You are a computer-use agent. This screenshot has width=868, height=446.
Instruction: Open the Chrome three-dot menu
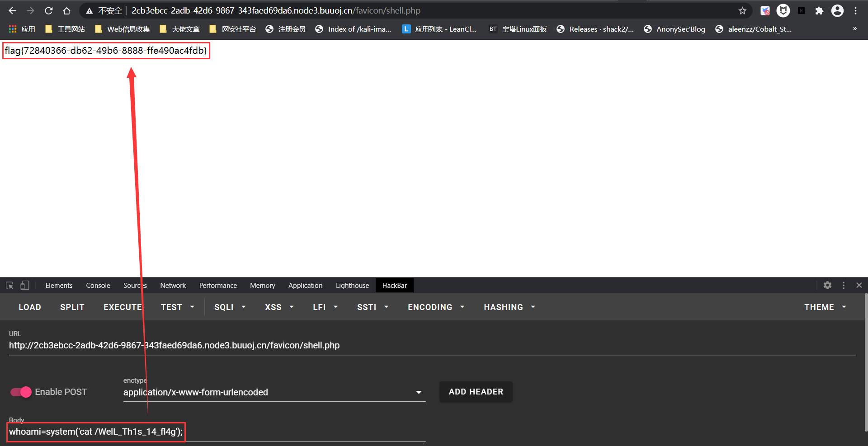[855, 11]
